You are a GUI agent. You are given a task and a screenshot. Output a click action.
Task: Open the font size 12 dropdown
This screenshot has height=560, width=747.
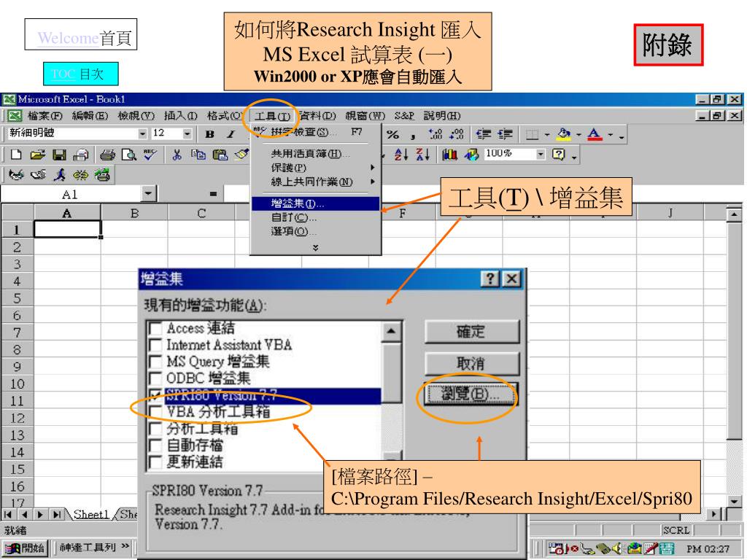pyautogui.click(x=187, y=134)
